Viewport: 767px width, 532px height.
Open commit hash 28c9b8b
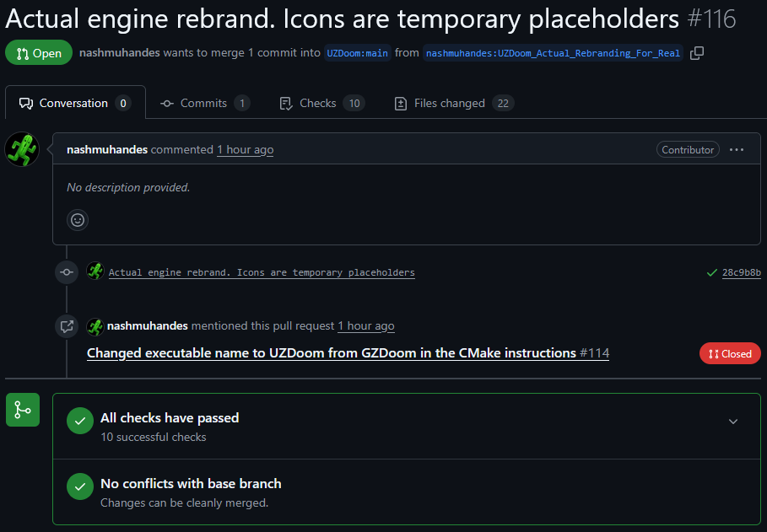point(742,272)
